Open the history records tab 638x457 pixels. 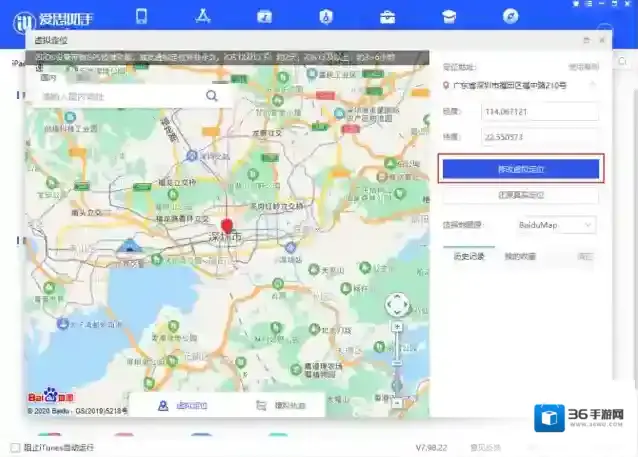pos(469,256)
